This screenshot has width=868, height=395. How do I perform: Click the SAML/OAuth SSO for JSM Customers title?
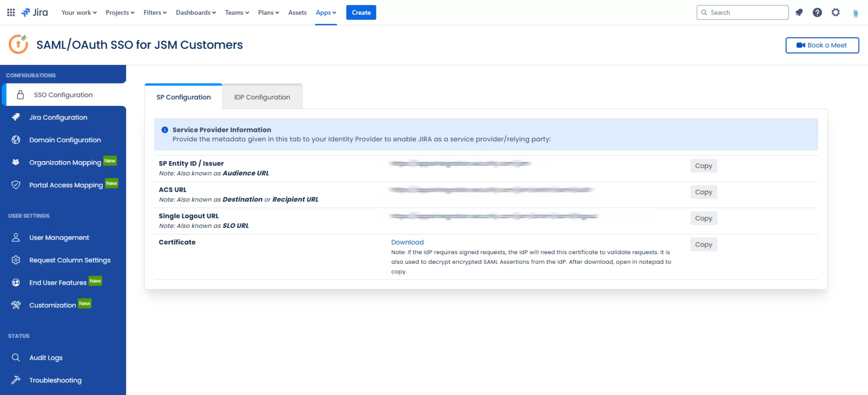[139, 45]
